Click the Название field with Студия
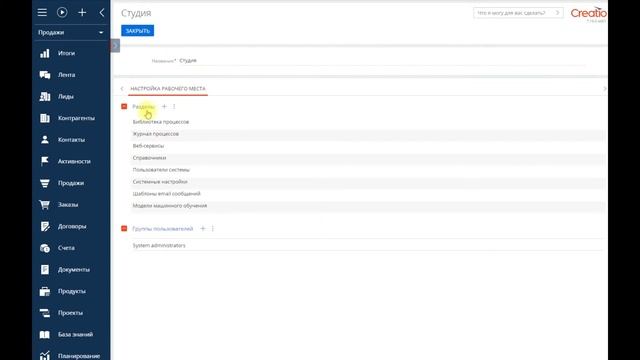This screenshot has height=360, width=640. click(382, 60)
